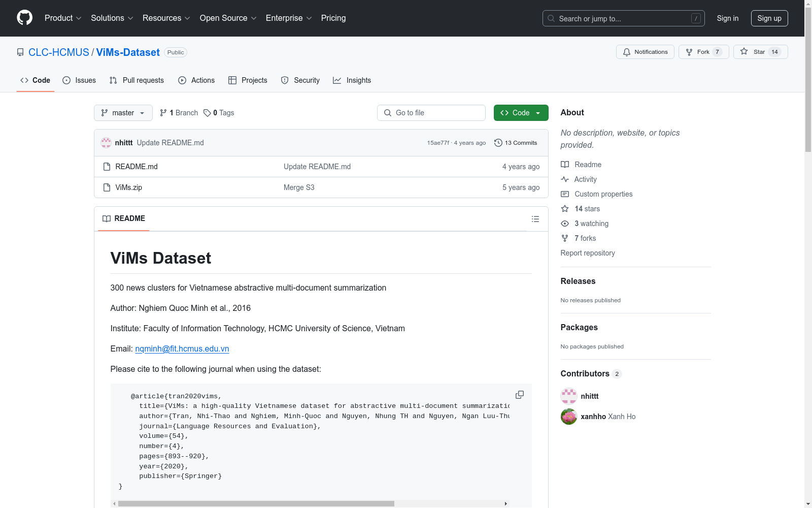The image size is (812, 508).
Task: Open the Merge S3 commit message
Action: pyautogui.click(x=299, y=187)
